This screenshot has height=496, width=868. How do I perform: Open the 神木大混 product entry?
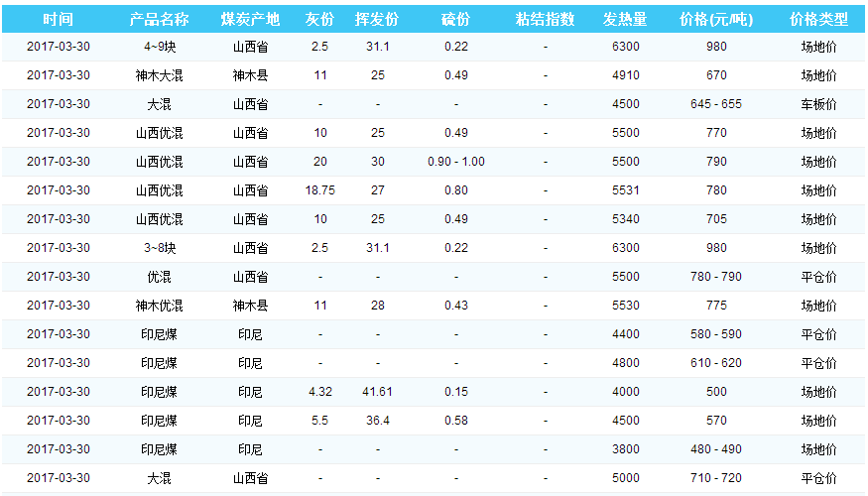pyautogui.click(x=159, y=75)
